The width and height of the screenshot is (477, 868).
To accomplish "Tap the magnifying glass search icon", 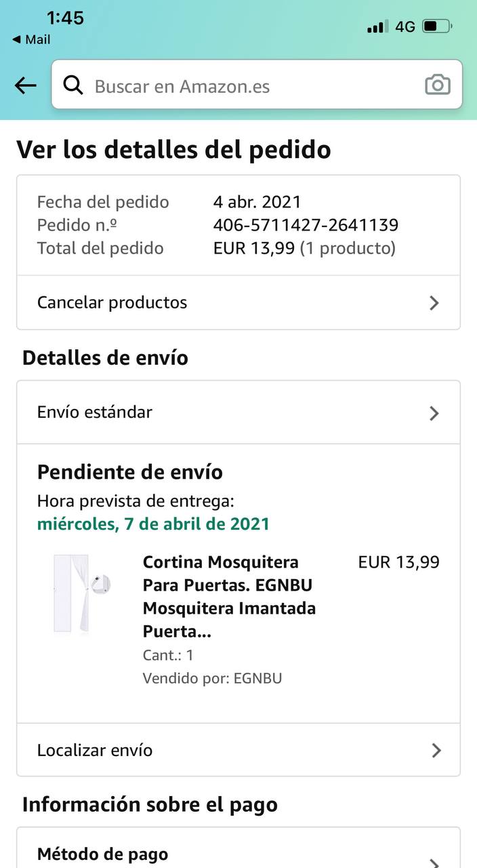I will pyautogui.click(x=73, y=85).
